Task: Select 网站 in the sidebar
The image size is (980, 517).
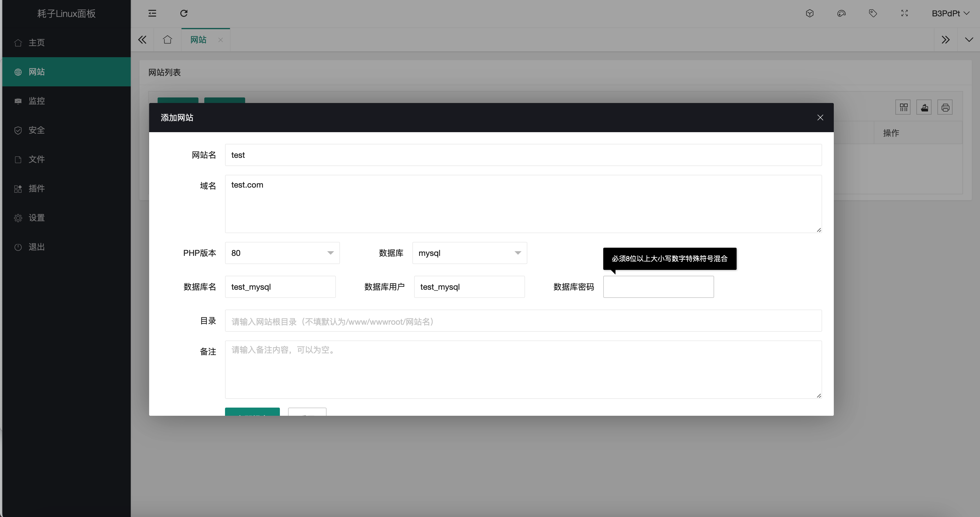Action: click(66, 71)
